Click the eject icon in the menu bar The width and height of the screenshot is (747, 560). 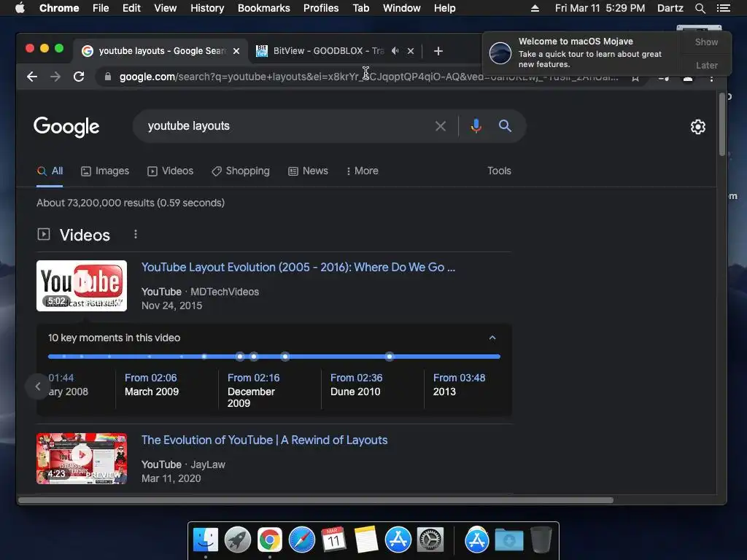535,8
